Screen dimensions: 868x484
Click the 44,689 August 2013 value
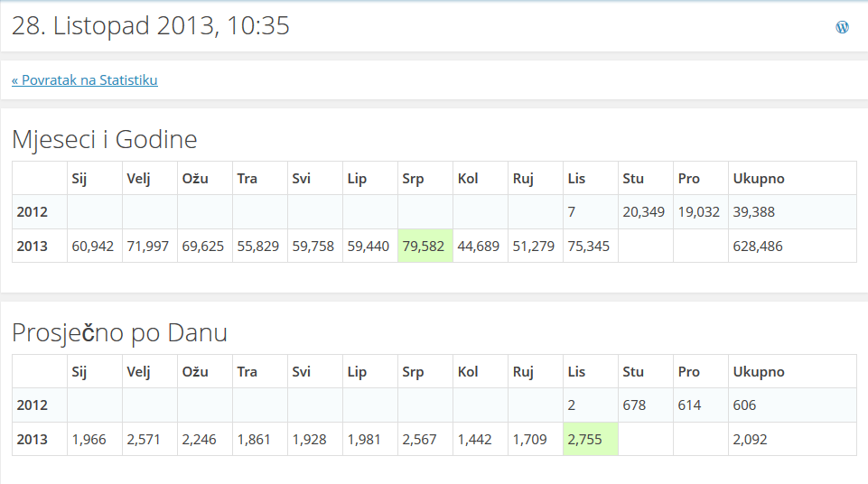(479, 247)
